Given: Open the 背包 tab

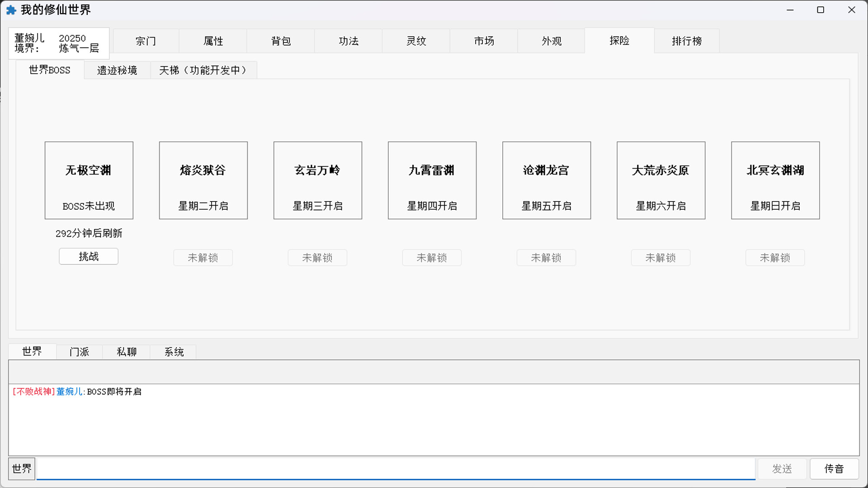Looking at the screenshot, I should pos(281,41).
